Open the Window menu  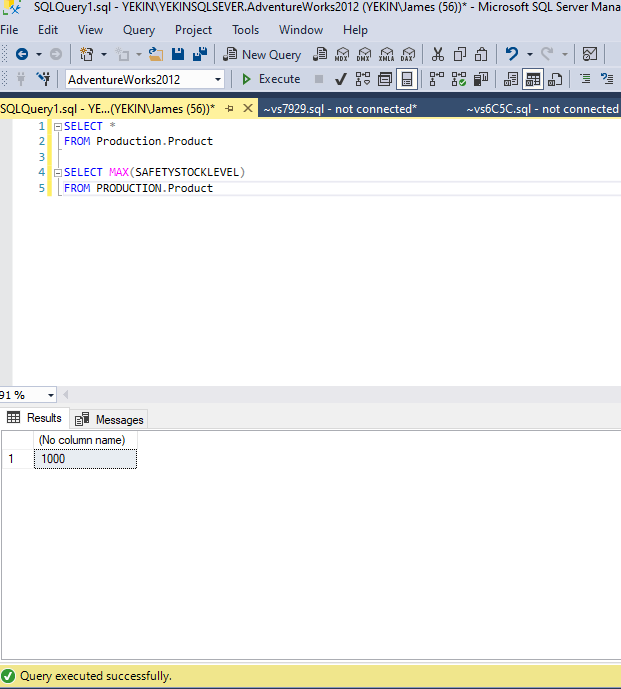[301, 30]
